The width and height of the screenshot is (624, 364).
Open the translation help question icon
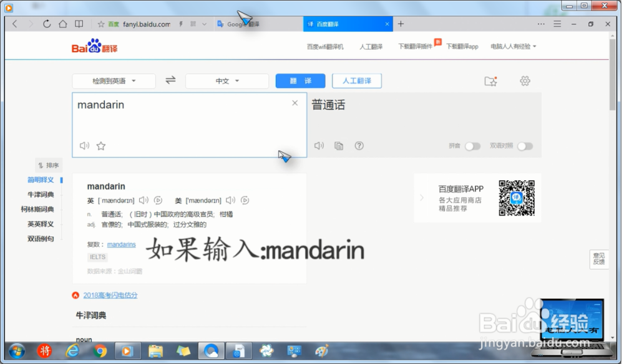[359, 145]
